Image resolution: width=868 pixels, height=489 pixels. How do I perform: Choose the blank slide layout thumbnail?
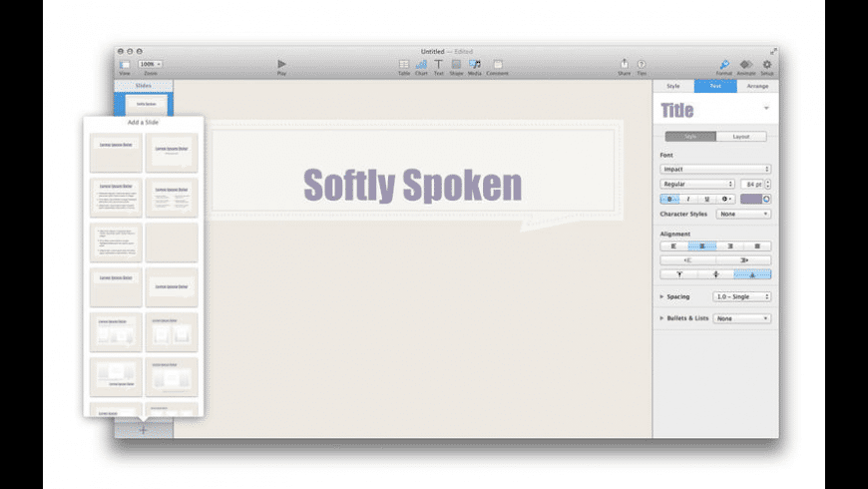pyautogui.click(x=172, y=243)
